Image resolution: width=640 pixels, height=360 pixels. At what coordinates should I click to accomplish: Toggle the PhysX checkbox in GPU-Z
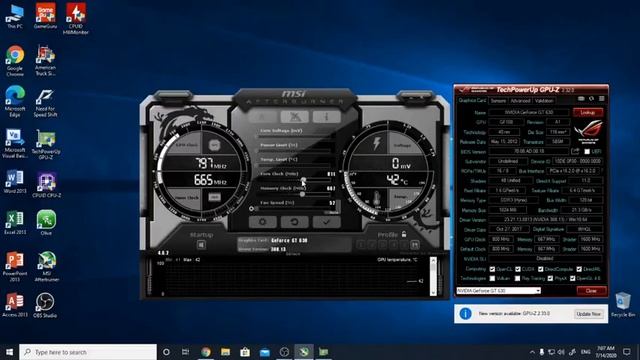(550, 278)
